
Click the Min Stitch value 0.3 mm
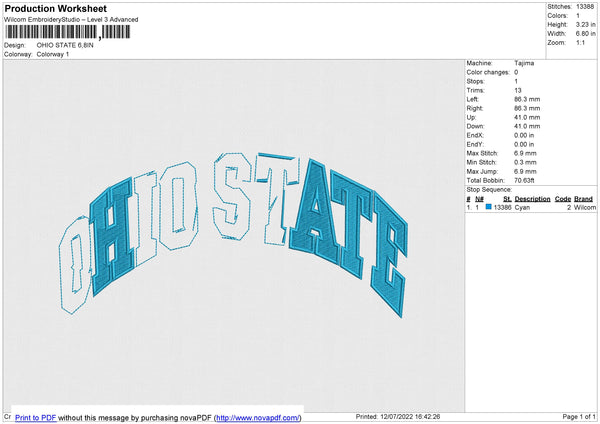pos(525,162)
